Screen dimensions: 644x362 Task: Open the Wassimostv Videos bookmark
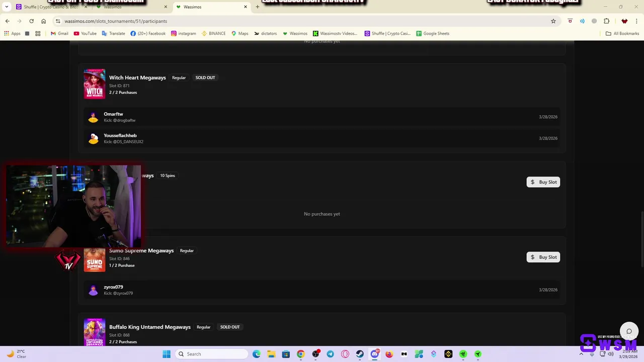tap(335, 34)
